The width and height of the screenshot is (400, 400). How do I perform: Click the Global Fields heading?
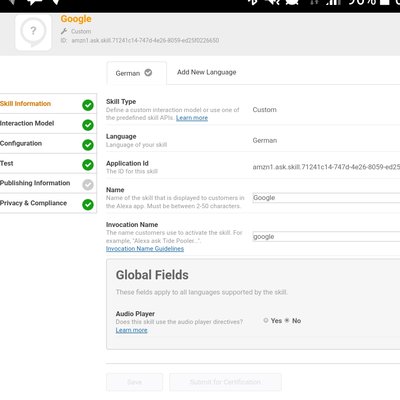click(152, 275)
